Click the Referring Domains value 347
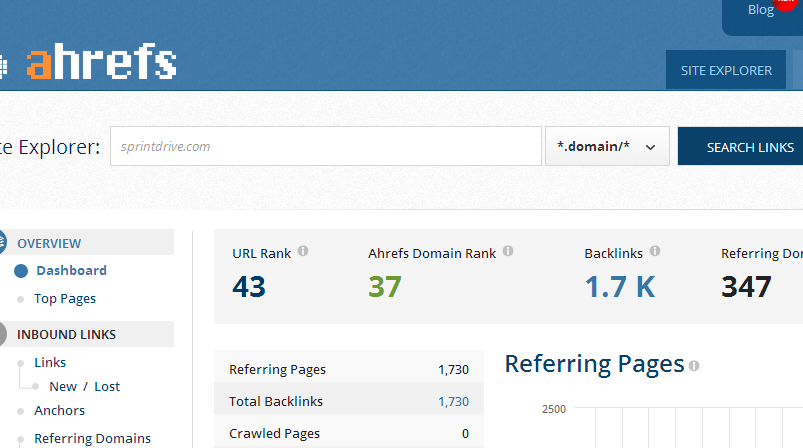This screenshot has width=803, height=448. pos(746,287)
